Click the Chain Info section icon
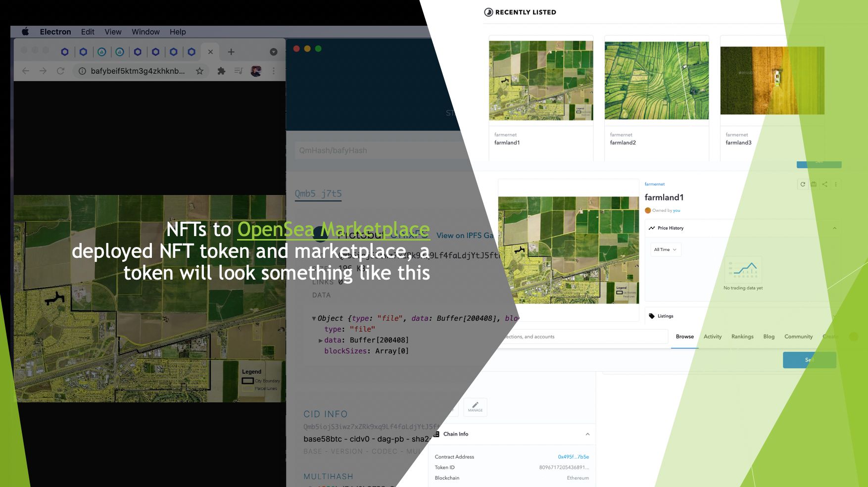 click(x=436, y=434)
